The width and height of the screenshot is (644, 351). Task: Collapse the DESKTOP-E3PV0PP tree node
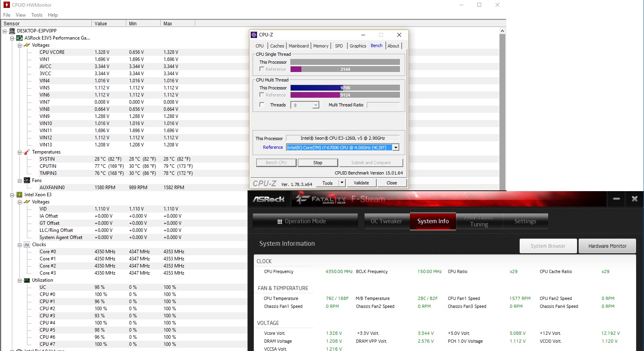(x=5, y=31)
